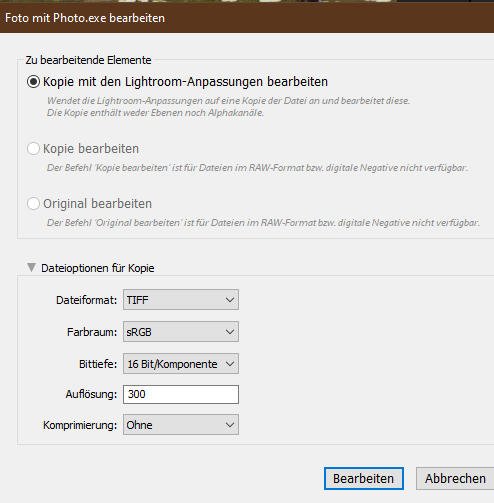Collapse Dateioptionen für Kopie disclosure triangle
Image resolution: width=494 pixels, height=503 pixels.
click(31, 267)
